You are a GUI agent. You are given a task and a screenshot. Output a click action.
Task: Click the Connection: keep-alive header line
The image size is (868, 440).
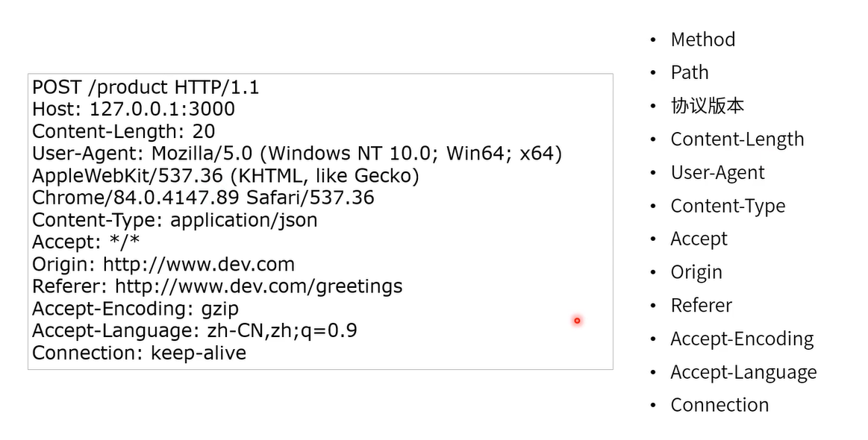click(x=139, y=353)
